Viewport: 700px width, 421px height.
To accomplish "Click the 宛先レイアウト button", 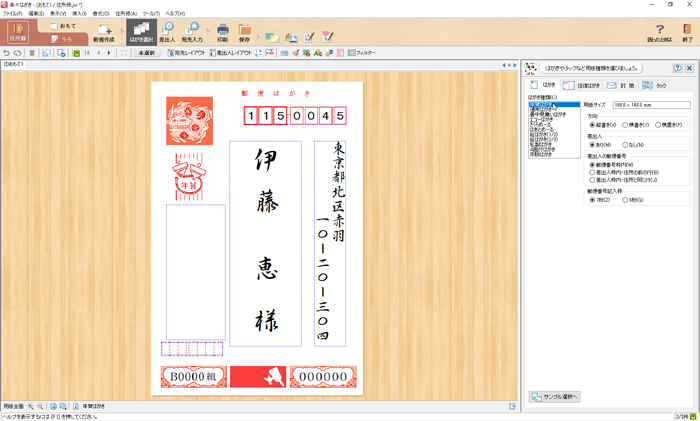I will click(x=185, y=52).
